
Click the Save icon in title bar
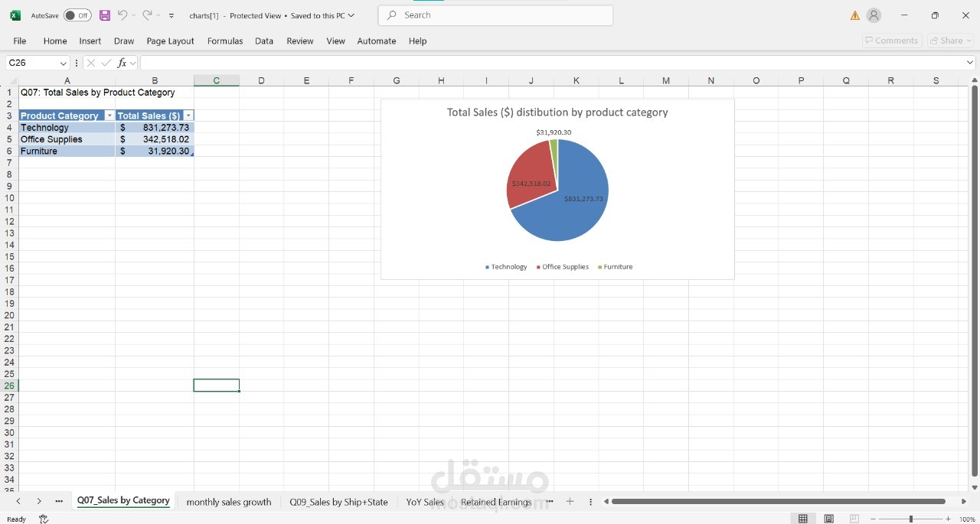(105, 15)
